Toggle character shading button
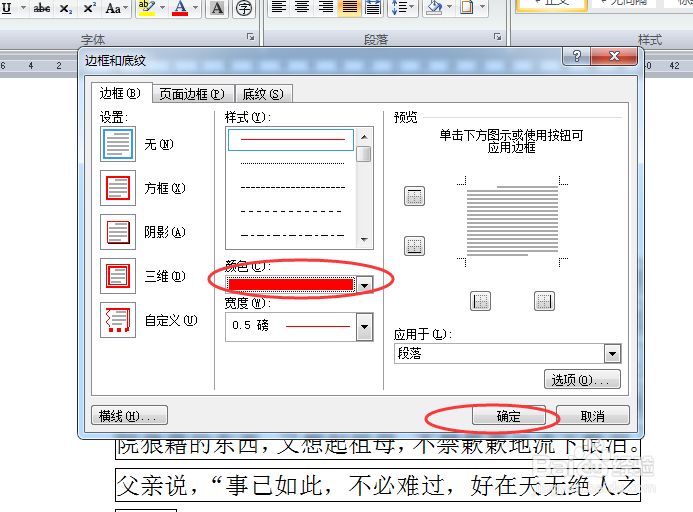This screenshot has height=512, width=693. 217,8
